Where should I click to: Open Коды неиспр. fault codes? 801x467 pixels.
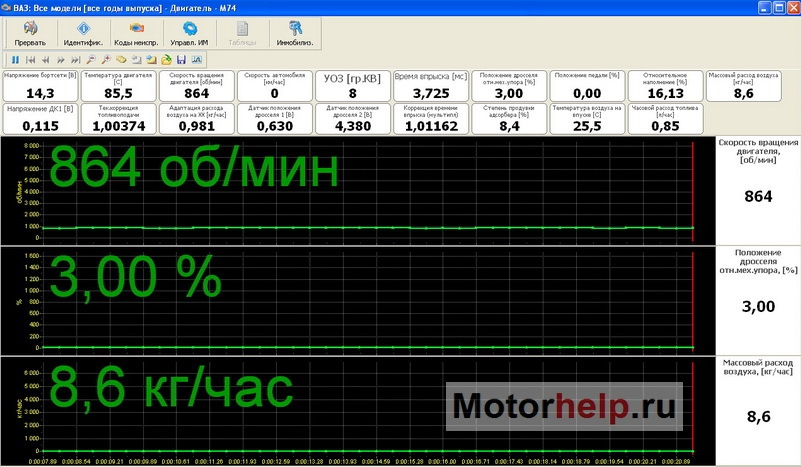click(x=136, y=34)
